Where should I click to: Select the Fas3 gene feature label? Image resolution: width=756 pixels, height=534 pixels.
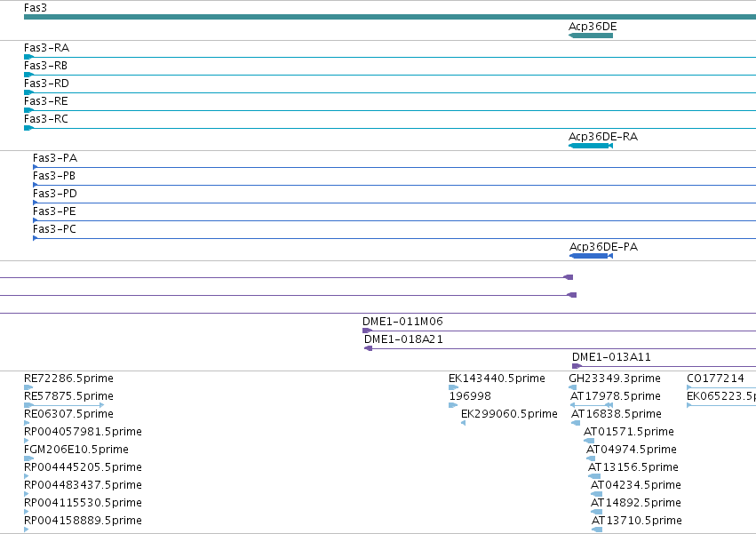[x=36, y=8]
